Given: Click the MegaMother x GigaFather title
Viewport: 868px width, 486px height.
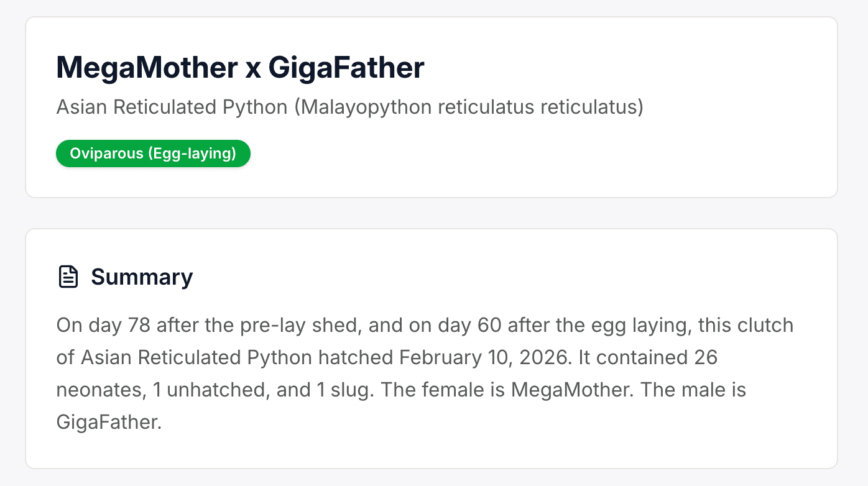Looking at the screenshot, I should [x=240, y=68].
